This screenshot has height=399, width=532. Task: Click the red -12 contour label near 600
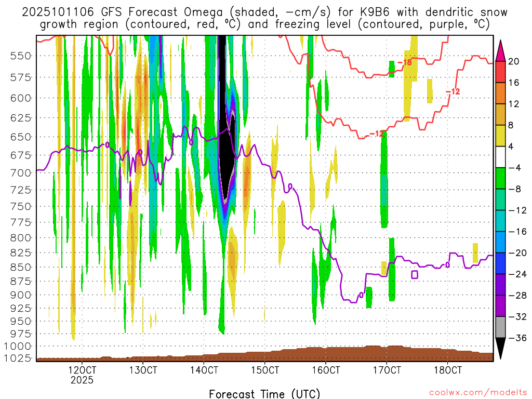click(x=453, y=91)
